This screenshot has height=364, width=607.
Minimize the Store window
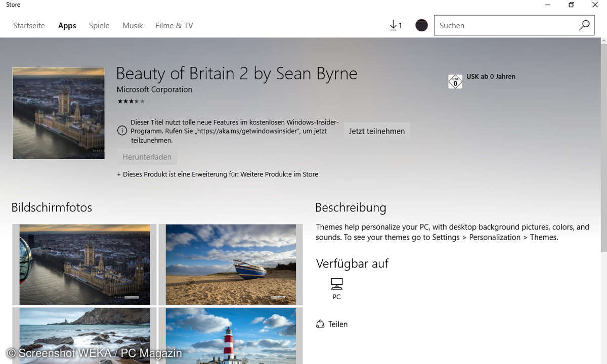(x=548, y=5)
